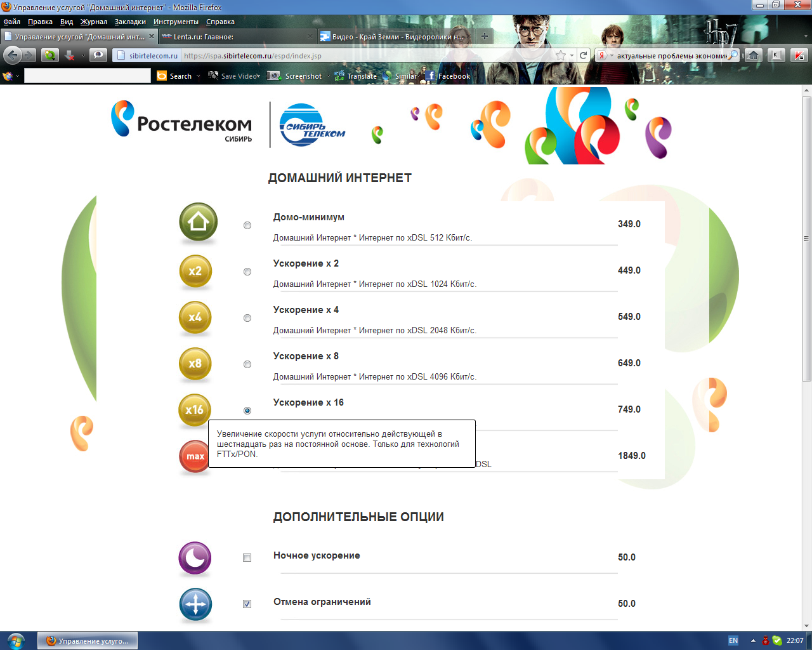Image resolution: width=812 pixels, height=650 pixels.
Task: Open the Save Video dropdown arrow
Action: click(x=258, y=76)
